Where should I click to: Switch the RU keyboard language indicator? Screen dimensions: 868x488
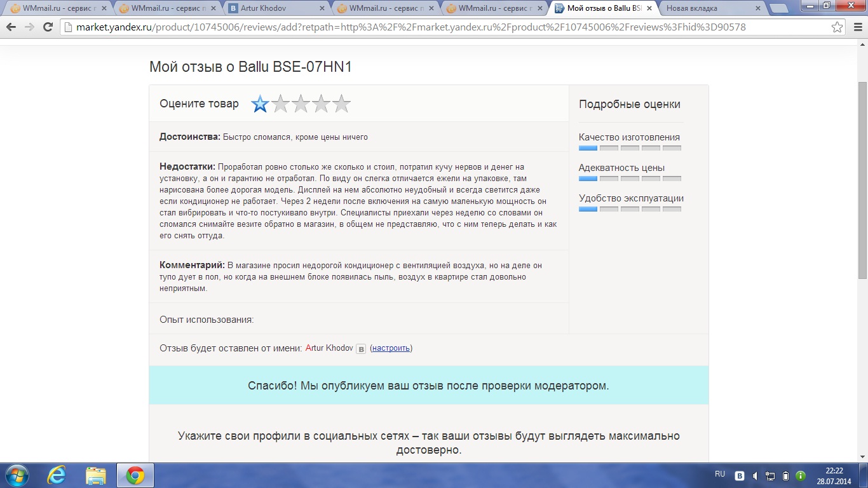click(x=719, y=474)
